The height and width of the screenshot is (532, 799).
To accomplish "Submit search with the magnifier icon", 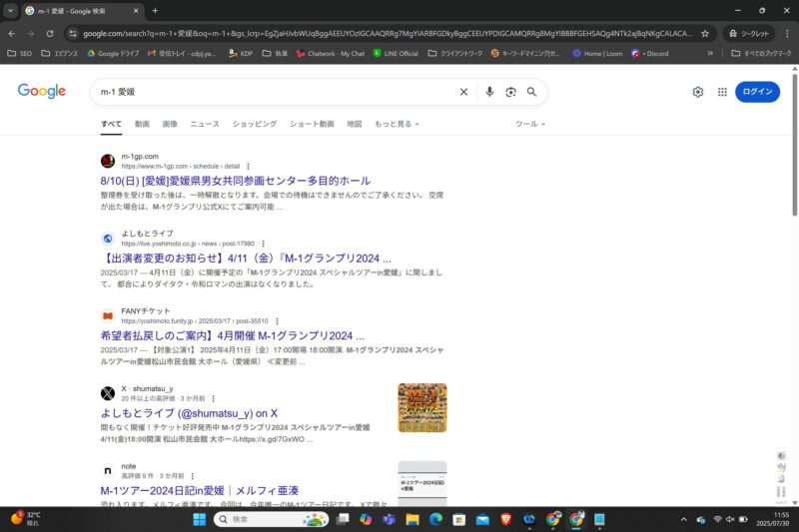I will point(531,92).
